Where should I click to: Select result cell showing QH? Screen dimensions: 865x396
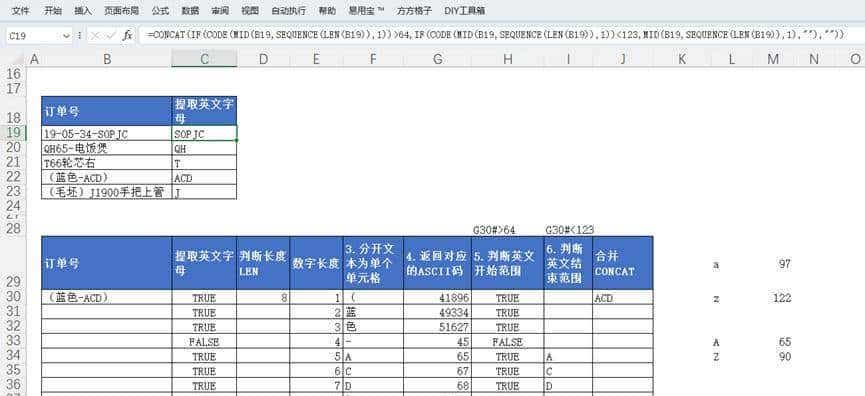point(204,148)
